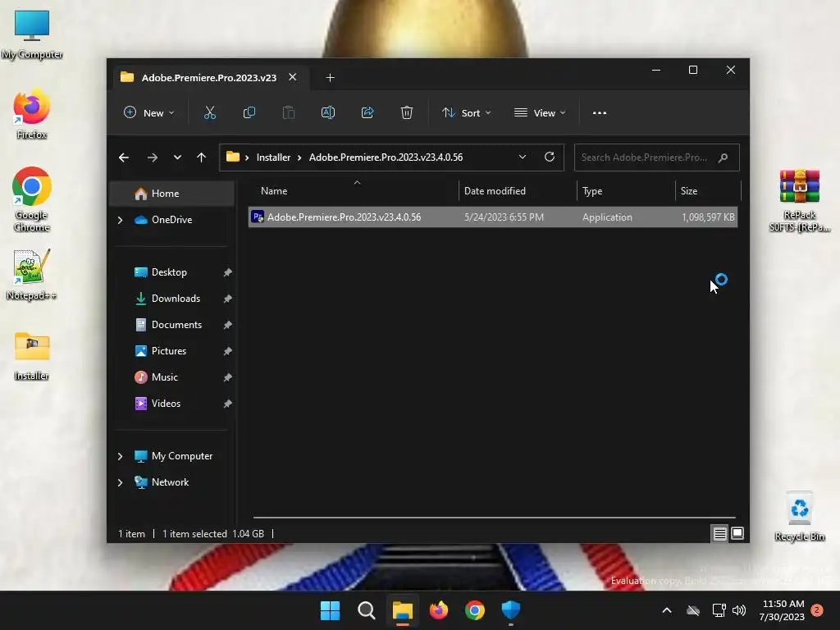Open recent locations dropdown chevron

(177, 157)
